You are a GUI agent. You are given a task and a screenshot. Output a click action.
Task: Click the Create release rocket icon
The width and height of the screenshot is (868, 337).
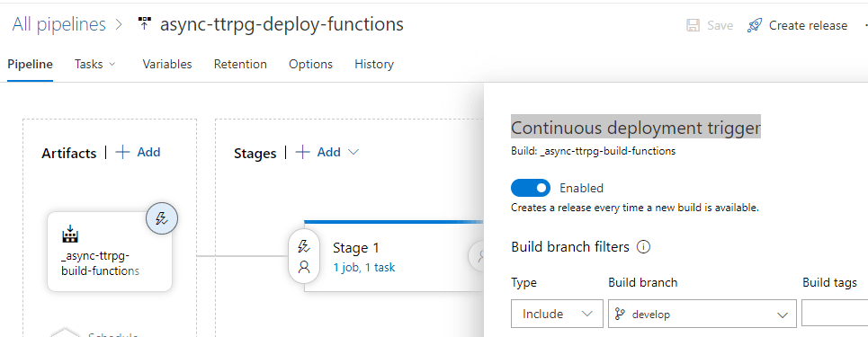tap(754, 25)
